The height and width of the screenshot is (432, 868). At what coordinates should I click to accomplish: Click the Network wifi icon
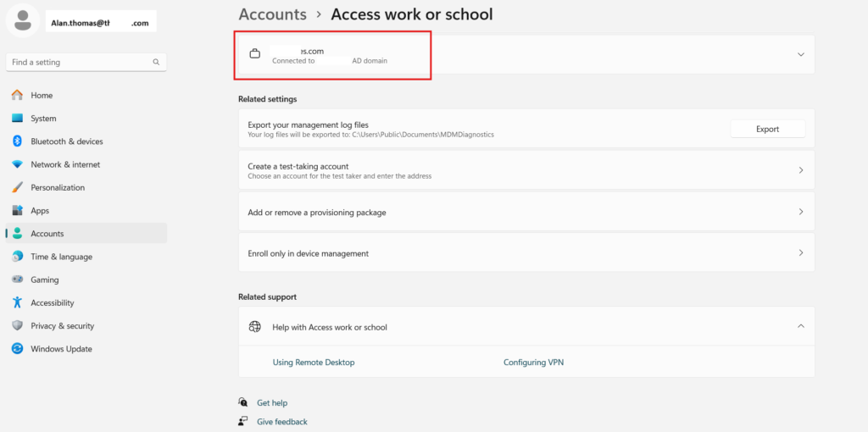pyautogui.click(x=18, y=164)
